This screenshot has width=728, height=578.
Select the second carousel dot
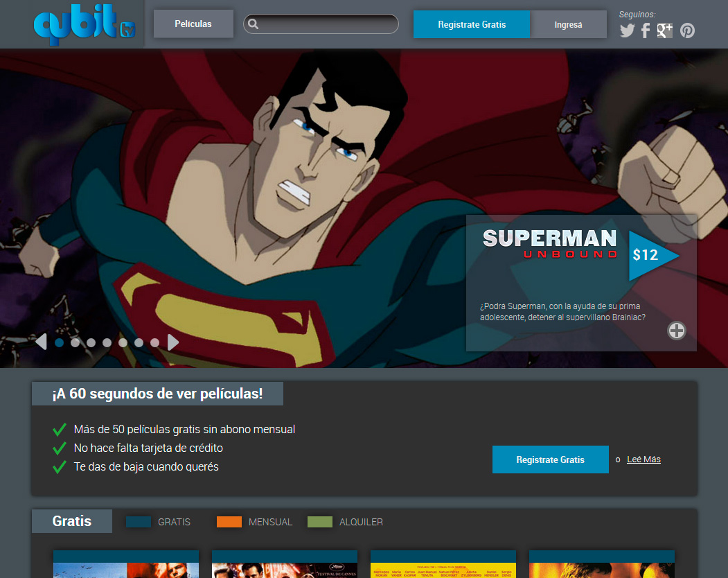pos(76,342)
